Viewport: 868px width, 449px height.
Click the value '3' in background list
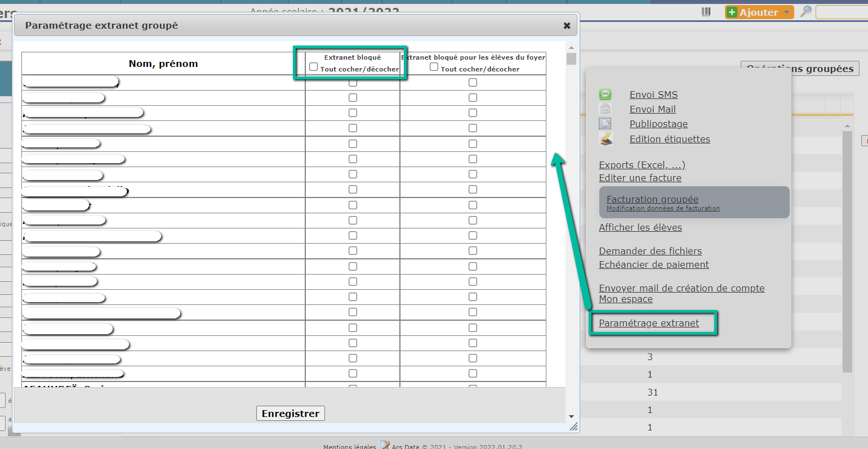(650, 357)
